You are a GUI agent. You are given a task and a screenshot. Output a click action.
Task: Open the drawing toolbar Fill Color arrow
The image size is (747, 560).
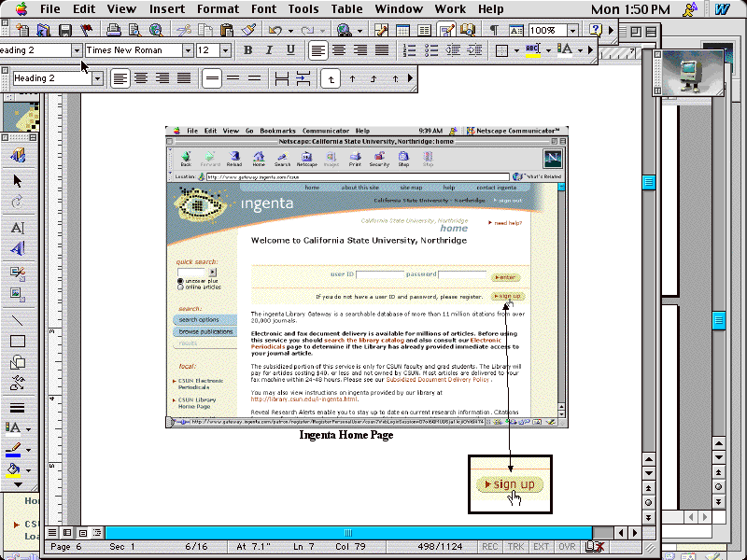[x=29, y=470]
